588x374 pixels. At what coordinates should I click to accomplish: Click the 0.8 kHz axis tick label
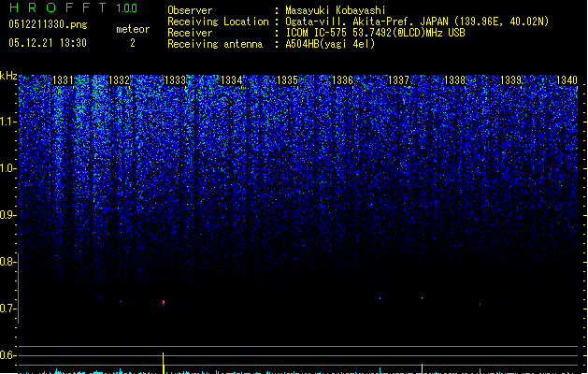pyautogui.click(x=7, y=262)
